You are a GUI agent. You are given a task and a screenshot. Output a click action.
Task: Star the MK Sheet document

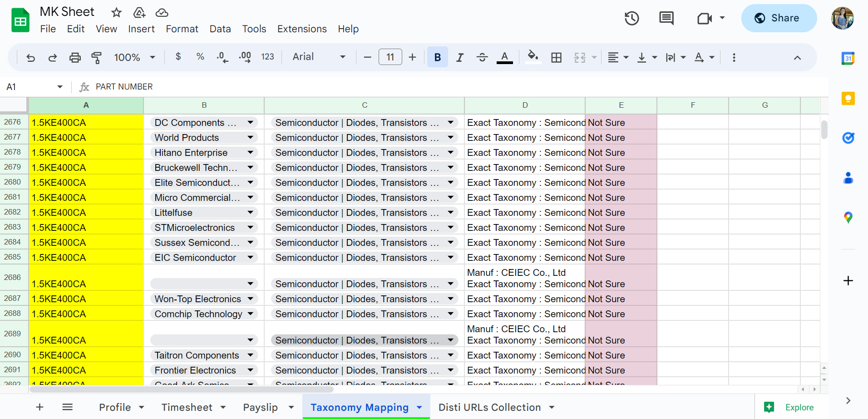coord(117,12)
